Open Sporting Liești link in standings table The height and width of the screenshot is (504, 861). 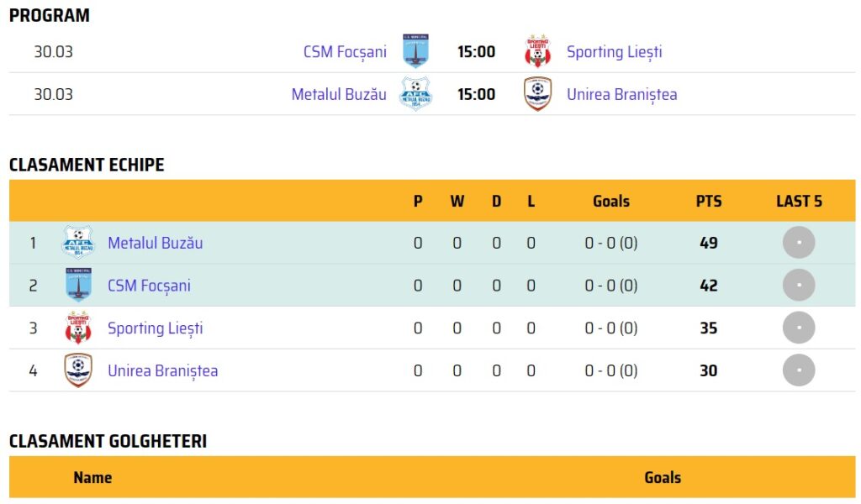pyautogui.click(x=155, y=328)
